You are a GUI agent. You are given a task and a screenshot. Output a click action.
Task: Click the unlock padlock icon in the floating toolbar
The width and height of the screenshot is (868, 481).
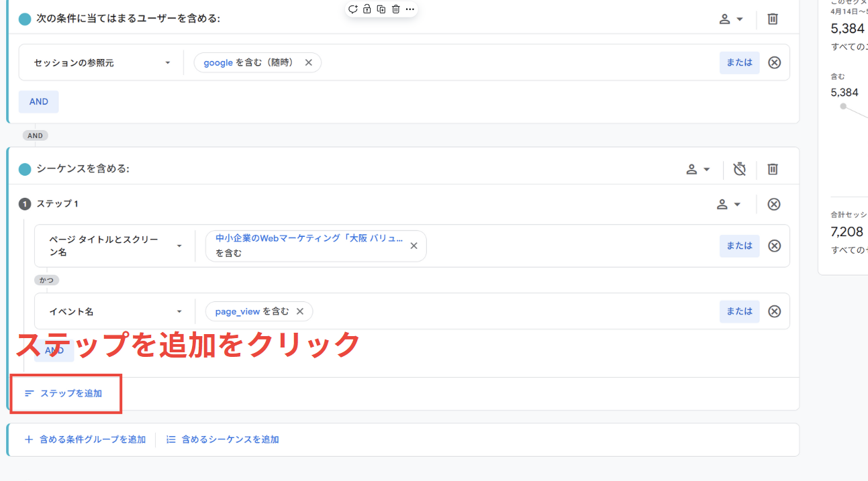point(367,9)
